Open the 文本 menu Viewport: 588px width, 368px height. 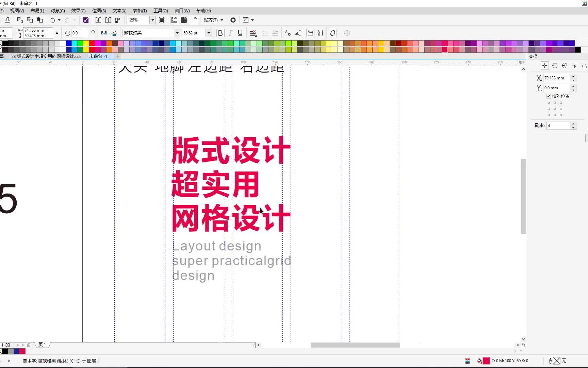tap(119, 11)
